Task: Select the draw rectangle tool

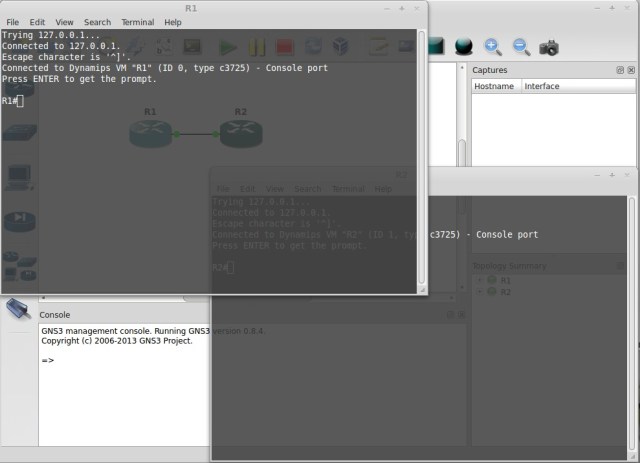Action: (437, 46)
